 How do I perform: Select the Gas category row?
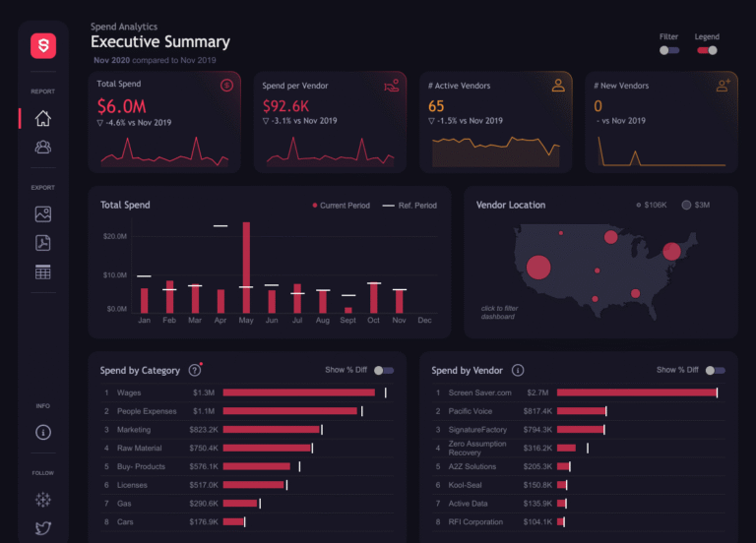click(x=246, y=504)
